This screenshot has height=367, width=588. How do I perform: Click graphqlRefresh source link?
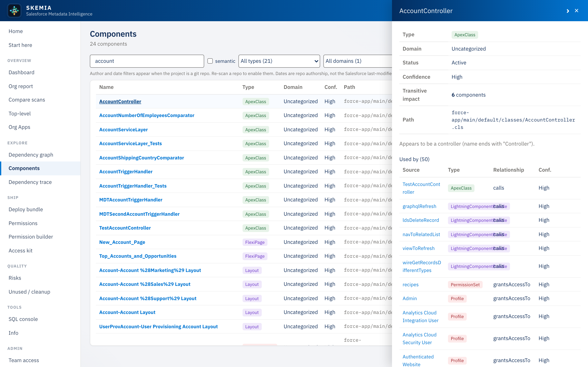(419, 206)
